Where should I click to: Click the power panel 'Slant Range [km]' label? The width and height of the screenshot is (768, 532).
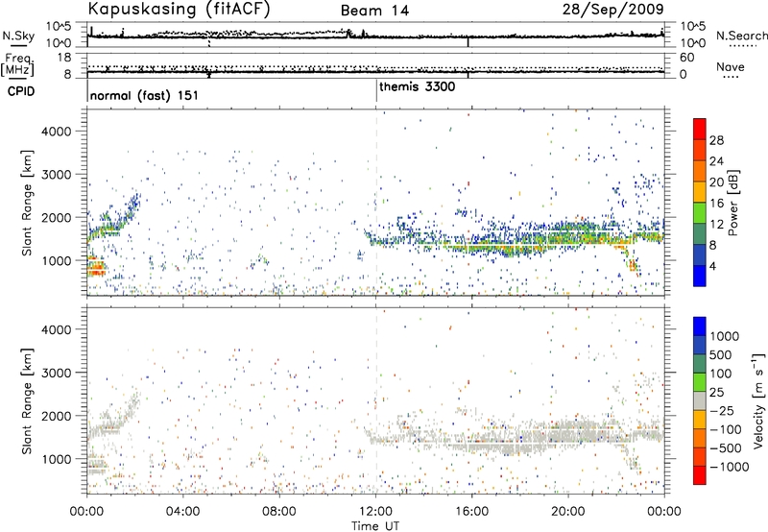tap(27, 203)
